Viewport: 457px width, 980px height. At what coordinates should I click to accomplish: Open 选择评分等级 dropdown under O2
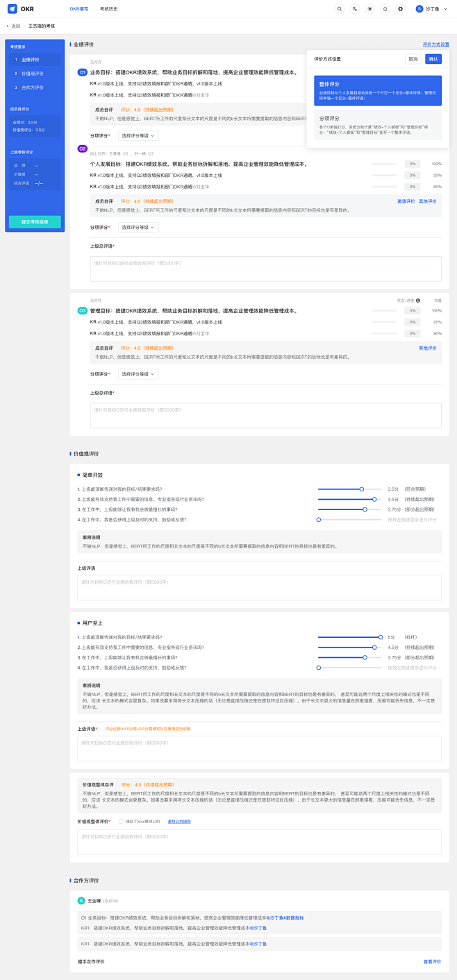click(138, 227)
